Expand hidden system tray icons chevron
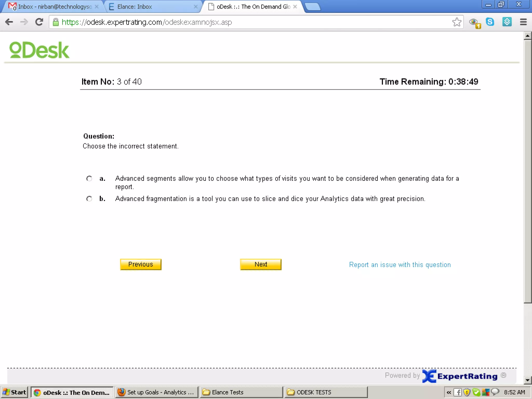 point(449,392)
